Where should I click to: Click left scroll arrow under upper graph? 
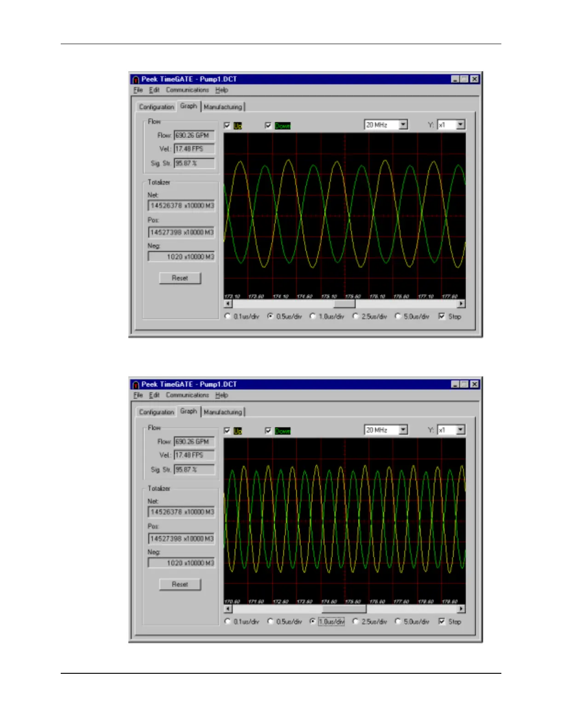228,304
